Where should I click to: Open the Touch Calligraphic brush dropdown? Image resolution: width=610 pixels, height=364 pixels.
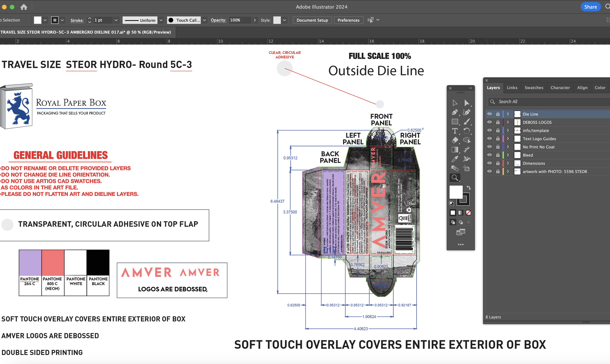click(204, 20)
